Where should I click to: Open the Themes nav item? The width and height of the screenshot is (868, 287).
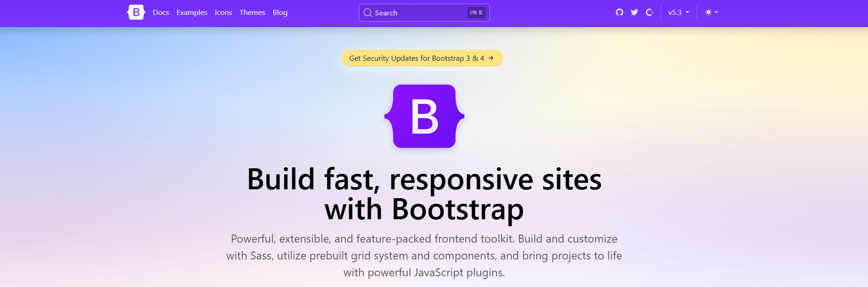tap(252, 13)
